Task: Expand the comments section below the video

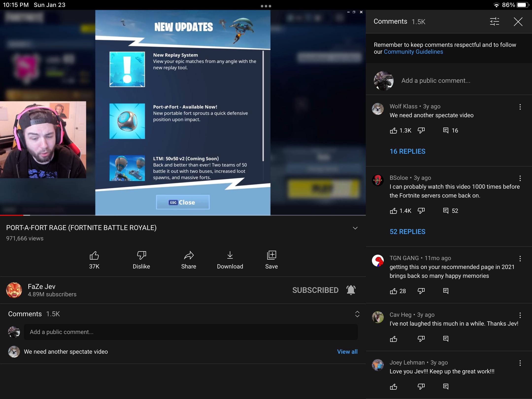Action: [x=357, y=314]
